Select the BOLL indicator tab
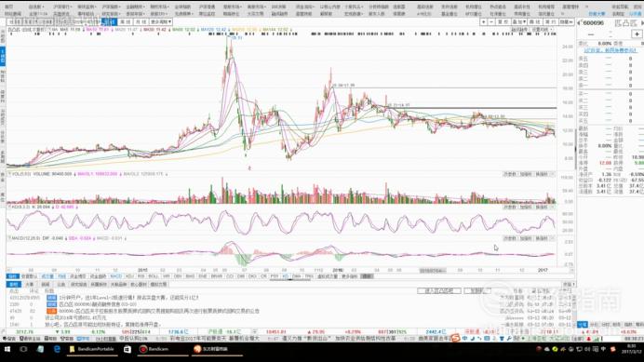Image resolution: width=644 pixels, height=362 pixels. [x=154, y=276]
